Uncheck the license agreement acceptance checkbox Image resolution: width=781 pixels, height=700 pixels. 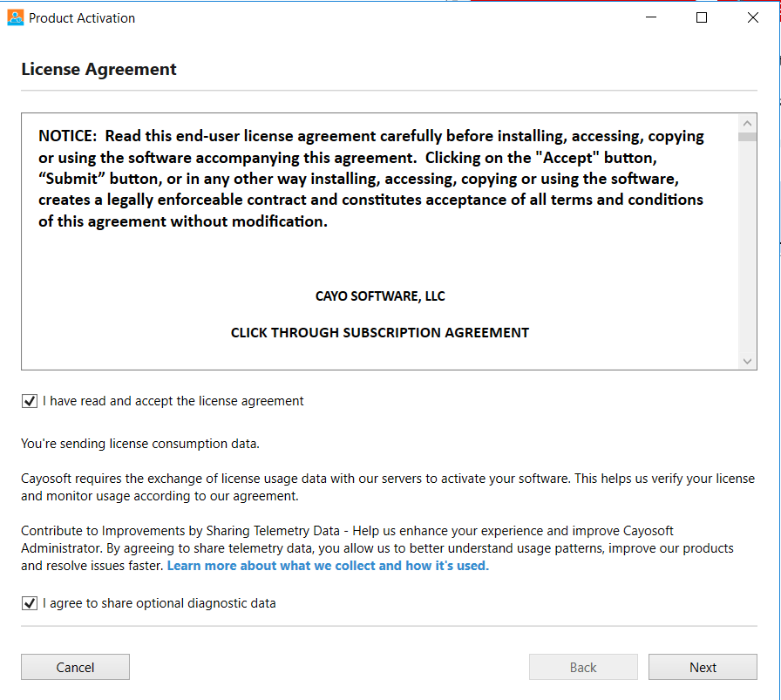coord(30,401)
